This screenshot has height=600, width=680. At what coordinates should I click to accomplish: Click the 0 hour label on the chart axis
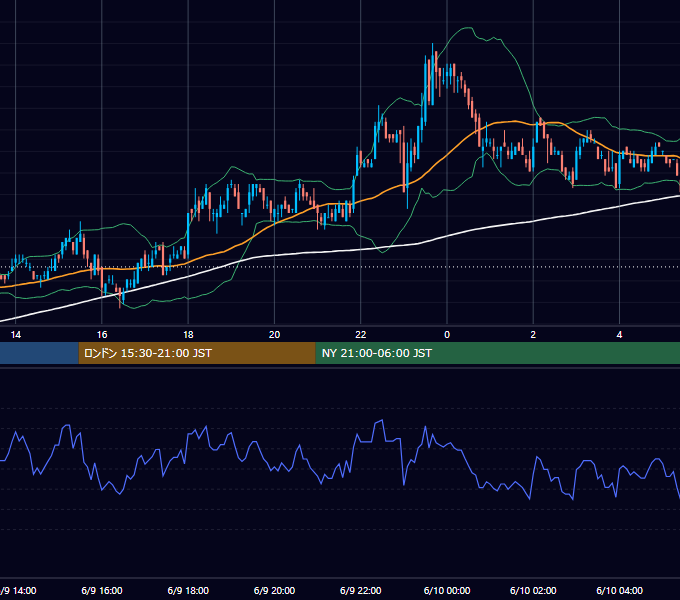pos(447,335)
